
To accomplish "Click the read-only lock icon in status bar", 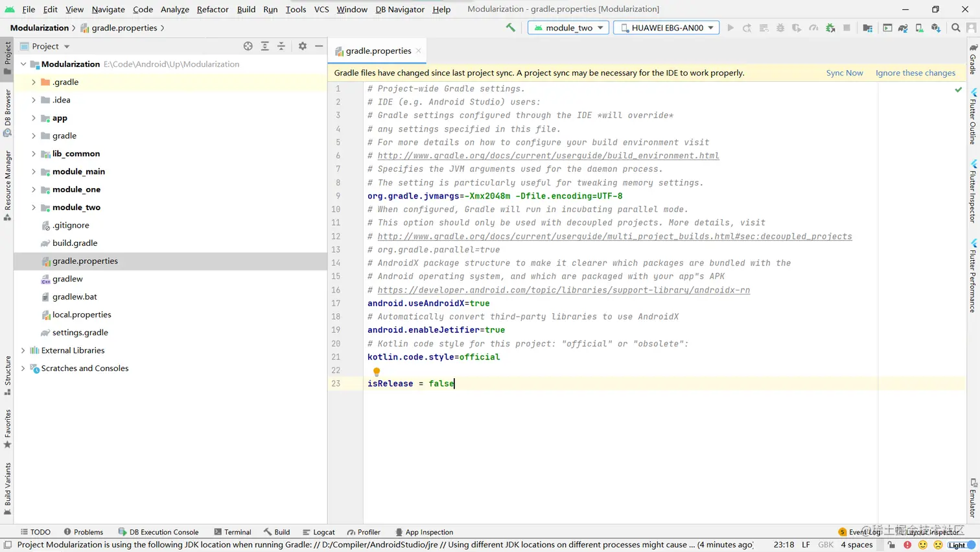I will pos(891,545).
